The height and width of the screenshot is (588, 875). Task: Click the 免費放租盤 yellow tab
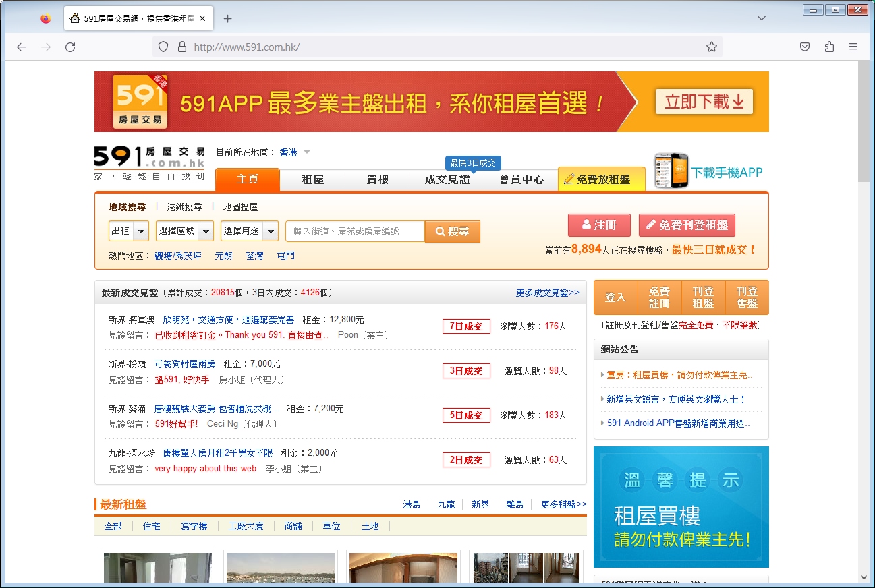[x=601, y=179]
